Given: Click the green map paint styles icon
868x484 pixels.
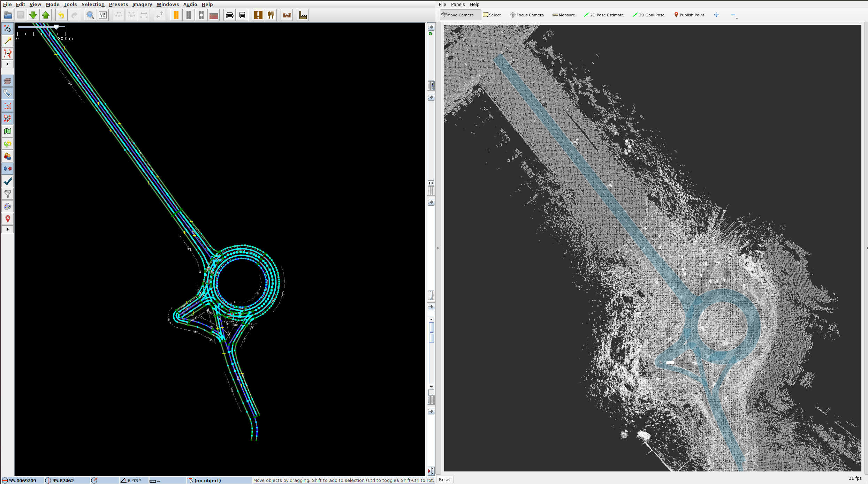Looking at the screenshot, I should tap(8, 131).
